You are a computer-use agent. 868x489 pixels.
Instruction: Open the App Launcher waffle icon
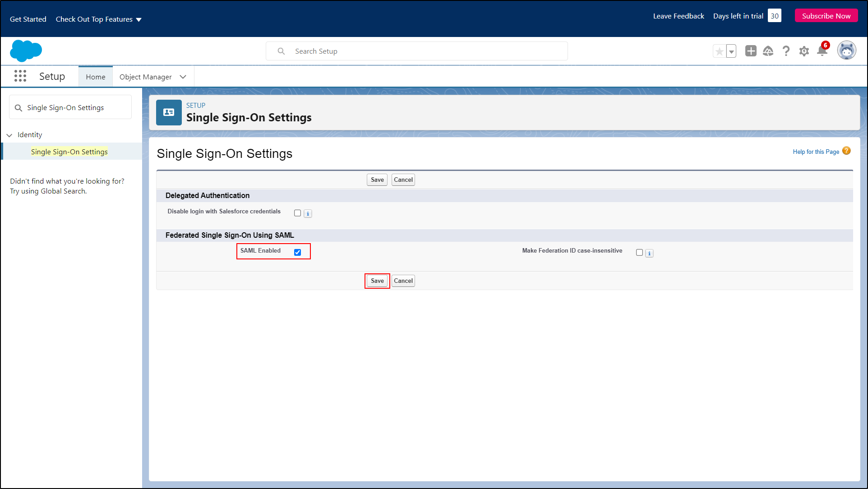[x=20, y=76]
